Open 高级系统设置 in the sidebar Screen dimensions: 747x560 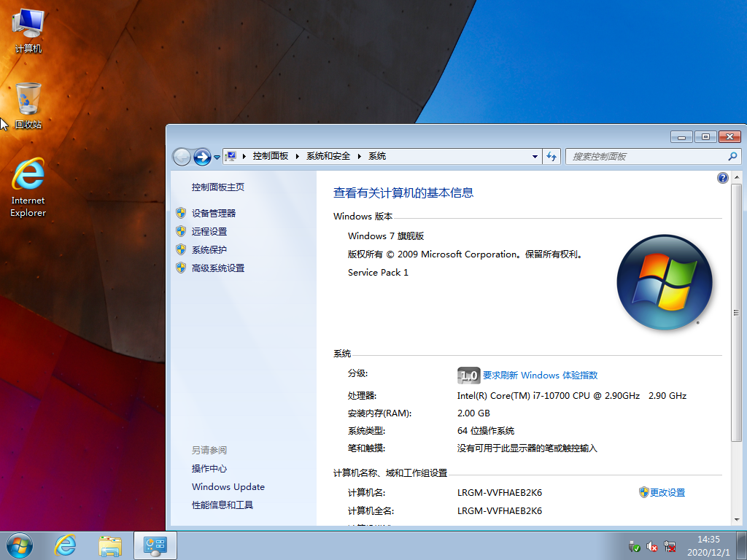(217, 268)
